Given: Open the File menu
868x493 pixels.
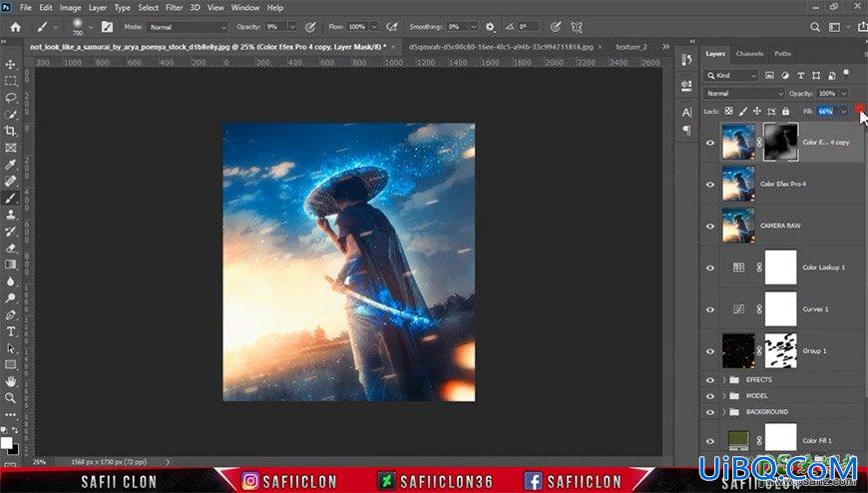Looking at the screenshot, I should [26, 8].
